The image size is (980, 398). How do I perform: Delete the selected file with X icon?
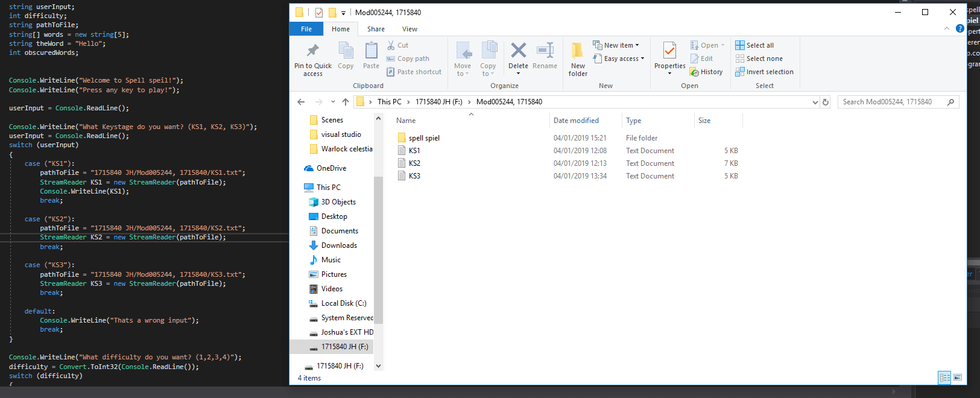pos(518,59)
